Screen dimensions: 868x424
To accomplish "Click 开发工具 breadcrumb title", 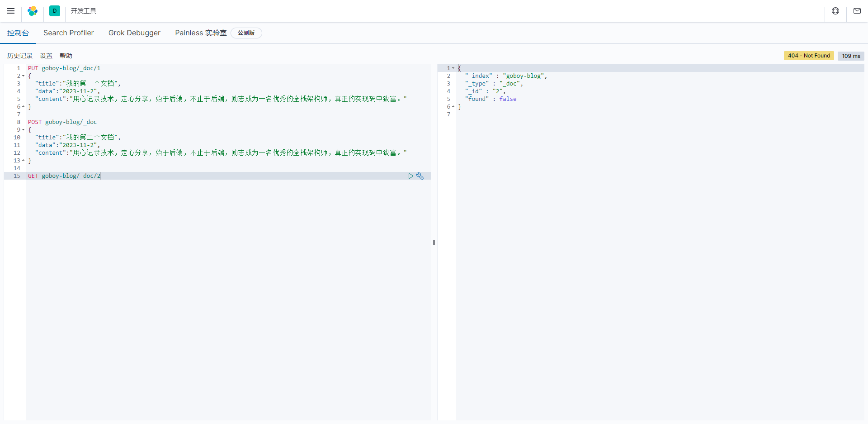I will [x=84, y=11].
